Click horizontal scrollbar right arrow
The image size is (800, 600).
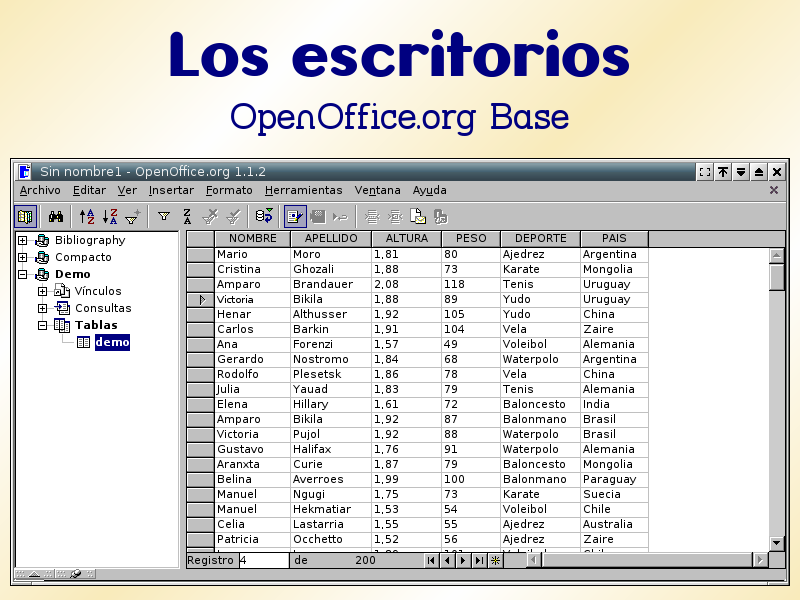click(x=760, y=560)
